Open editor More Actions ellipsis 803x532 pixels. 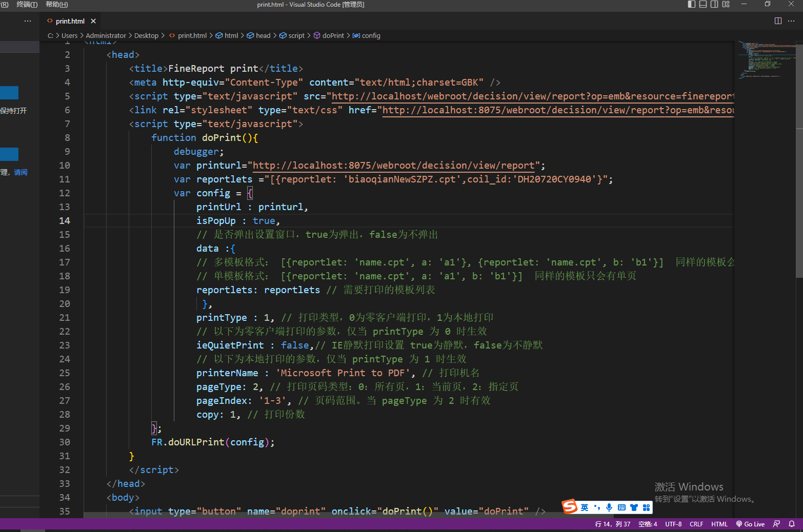click(x=791, y=21)
